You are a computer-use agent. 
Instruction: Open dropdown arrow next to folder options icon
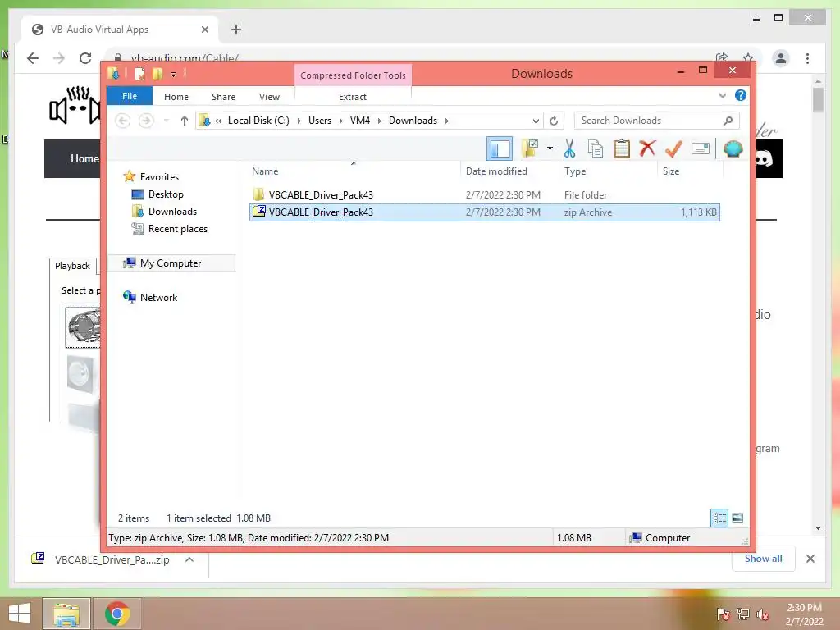pos(550,148)
